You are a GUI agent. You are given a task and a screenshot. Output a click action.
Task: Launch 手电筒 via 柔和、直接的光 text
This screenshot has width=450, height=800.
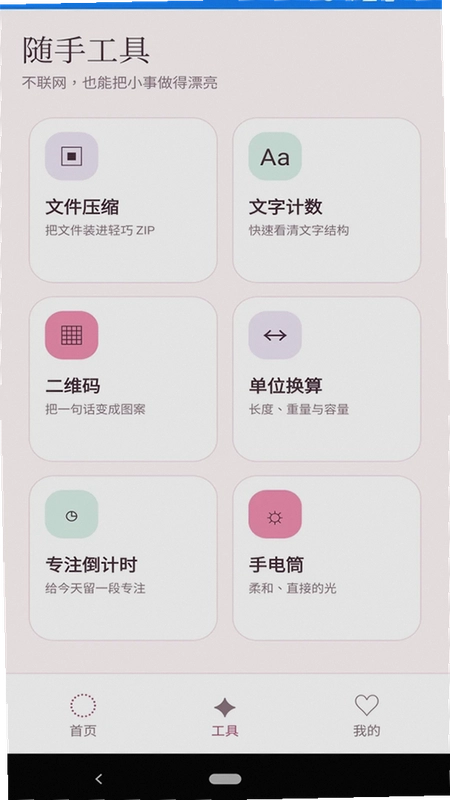click(292, 588)
